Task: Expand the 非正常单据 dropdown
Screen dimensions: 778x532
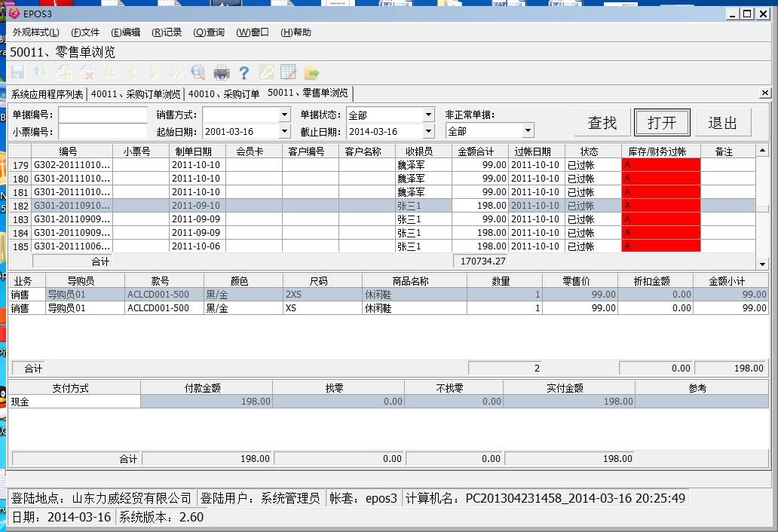Action: coord(528,131)
